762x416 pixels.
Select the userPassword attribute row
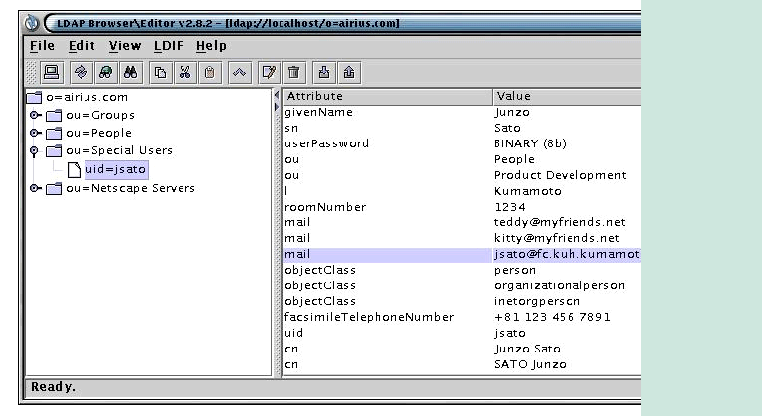pyautogui.click(x=462, y=143)
